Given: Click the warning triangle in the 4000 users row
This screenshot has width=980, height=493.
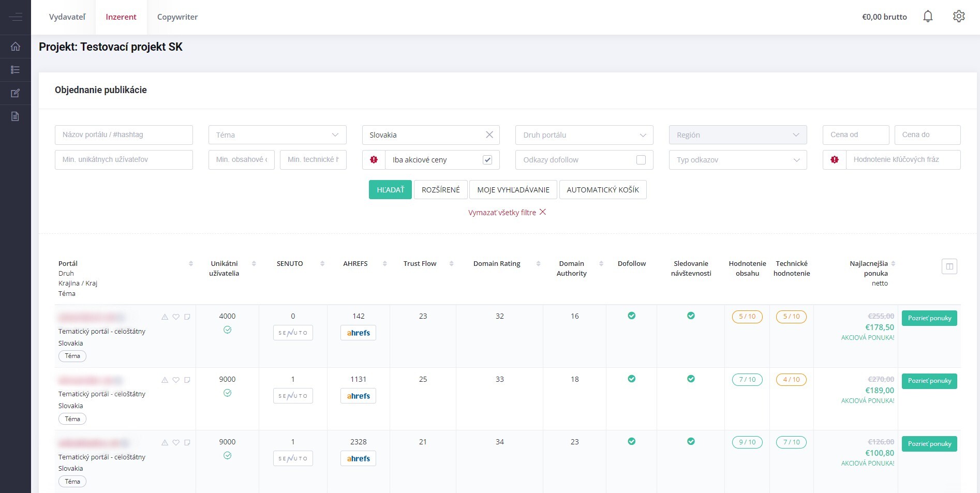Looking at the screenshot, I should coord(165,317).
